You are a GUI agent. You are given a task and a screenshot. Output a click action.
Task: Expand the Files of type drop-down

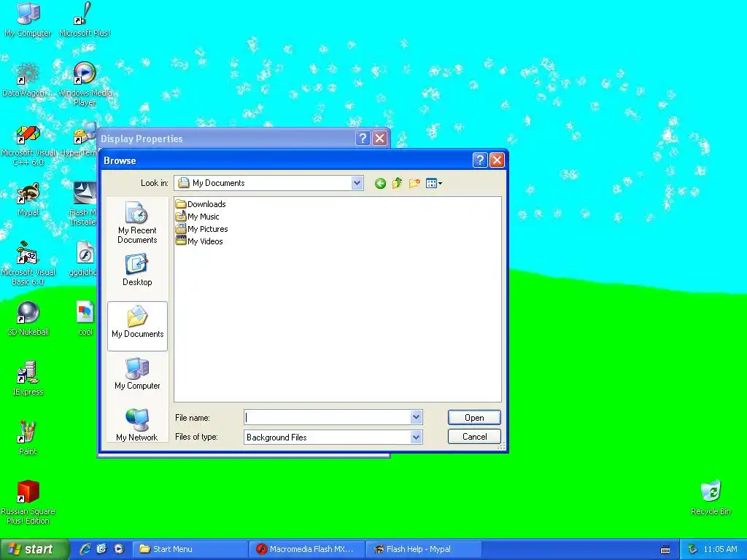point(416,437)
